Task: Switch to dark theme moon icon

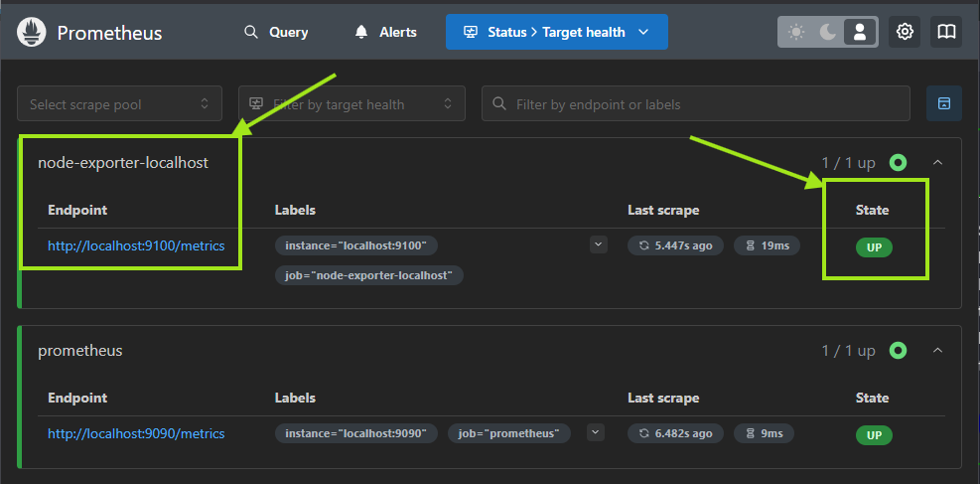Action: 828,32
